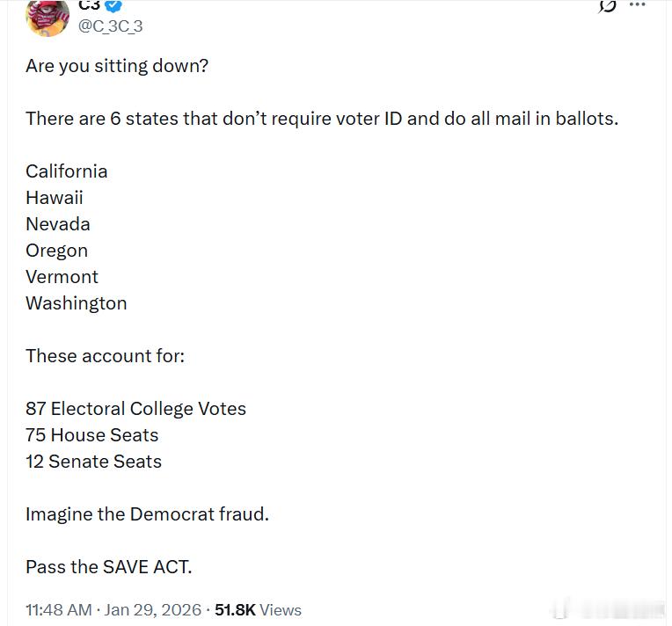This screenshot has height=626, width=672.
Task: Click the sentence about 6 states
Action: click(x=321, y=119)
